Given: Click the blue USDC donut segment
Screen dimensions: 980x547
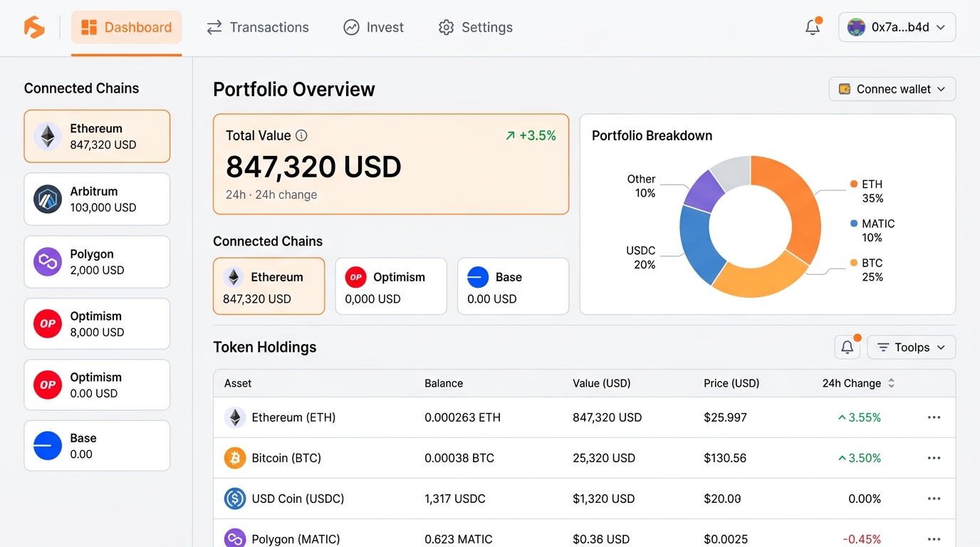Looking at the screenshot, I should 699,246.
